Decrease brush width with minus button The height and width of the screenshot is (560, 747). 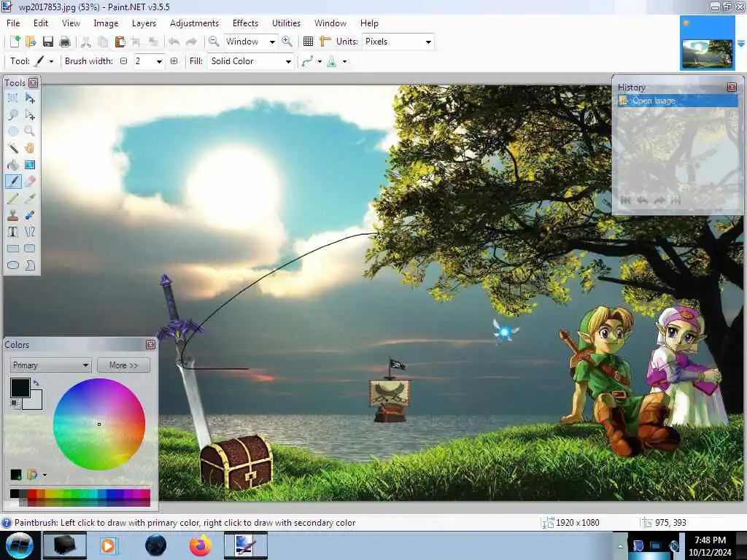click(x=123, y=61)
